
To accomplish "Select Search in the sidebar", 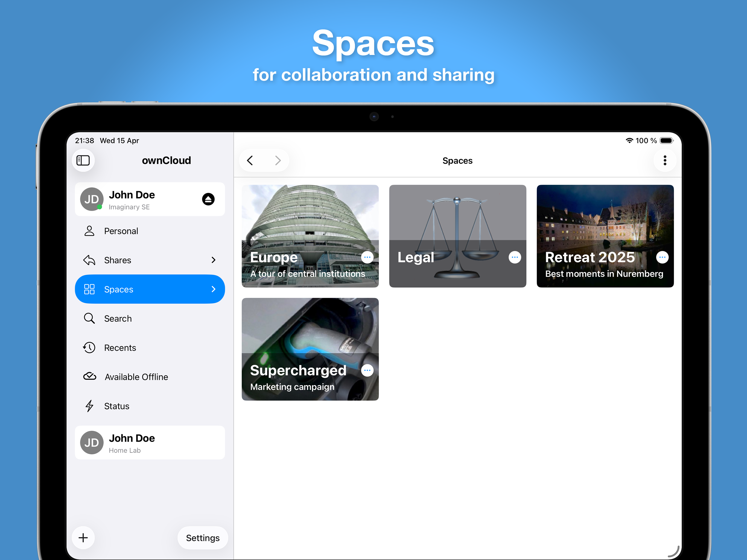I will coord(150,319).
